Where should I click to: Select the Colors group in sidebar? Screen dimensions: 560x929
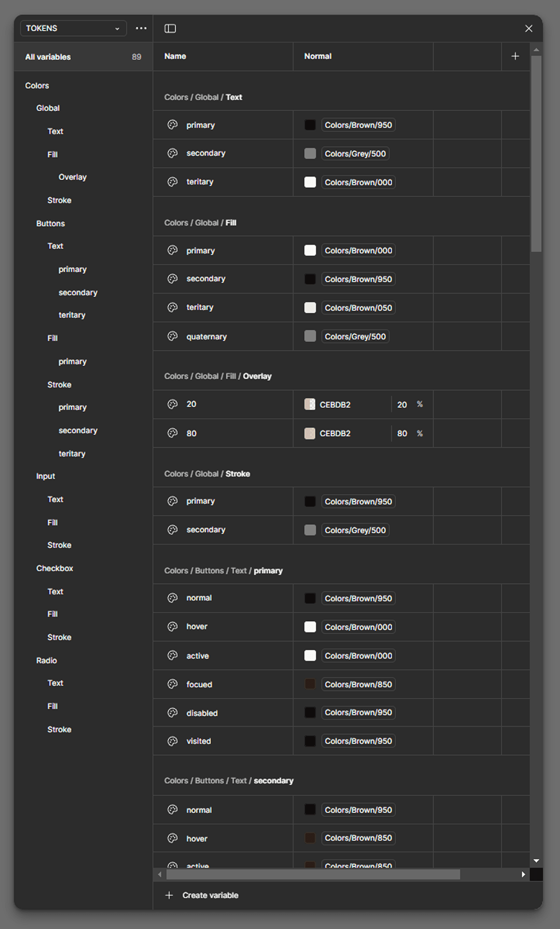37,85
